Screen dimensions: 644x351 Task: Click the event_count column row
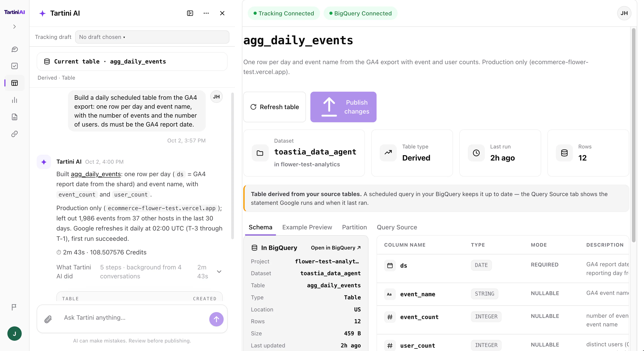503,320
